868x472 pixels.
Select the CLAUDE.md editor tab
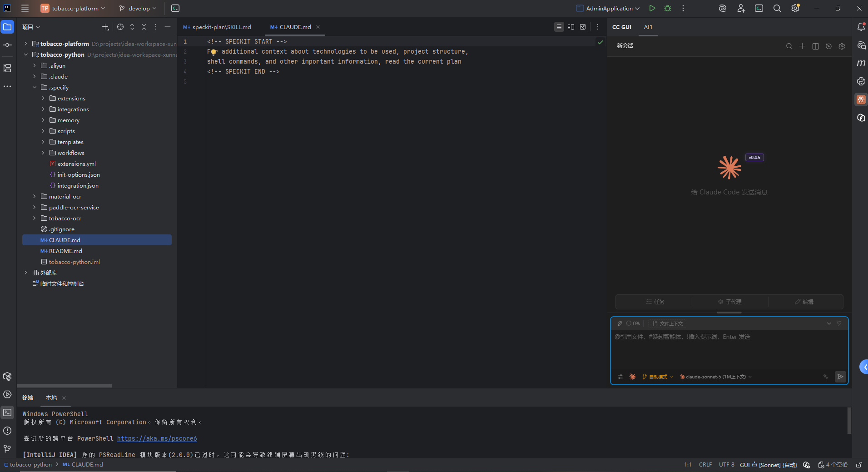tap(291, 27)
